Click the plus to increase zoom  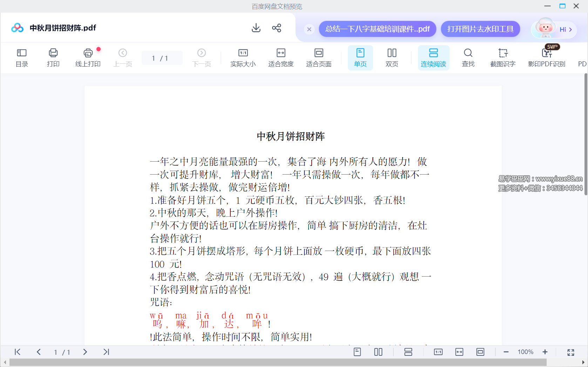tap(545, 352)
